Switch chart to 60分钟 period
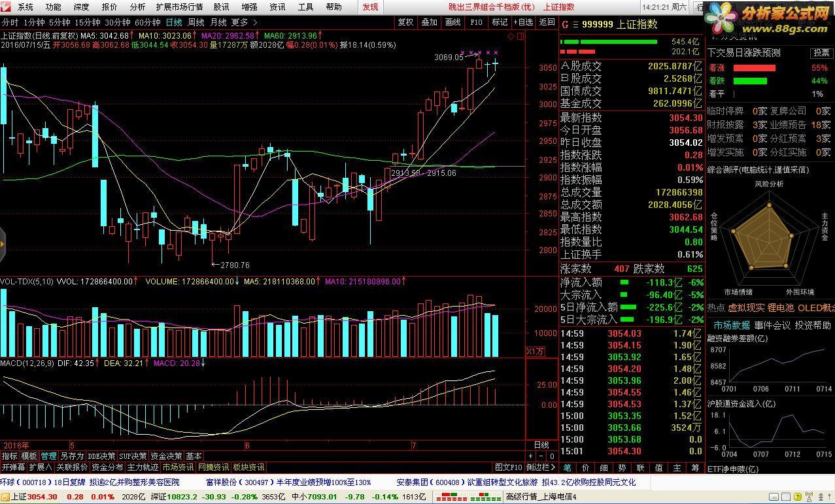The width and height of the screenshot is (835, 504). point(147,22)
